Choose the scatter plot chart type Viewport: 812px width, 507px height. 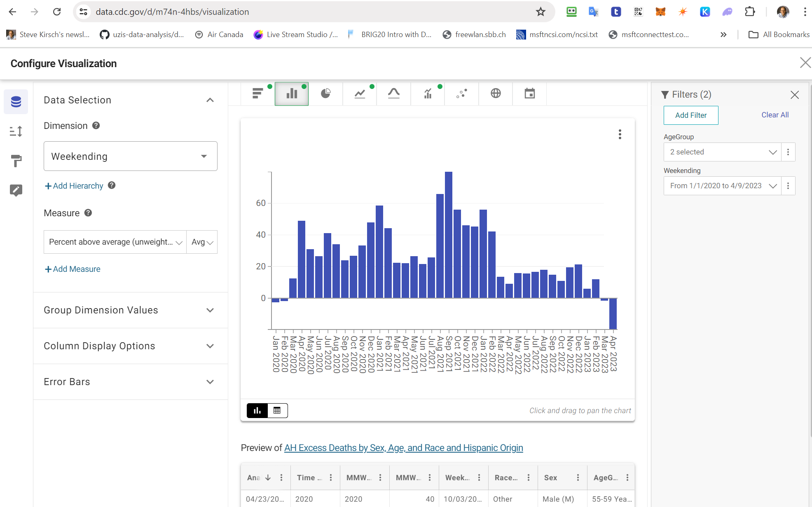[x=461, y=93]
